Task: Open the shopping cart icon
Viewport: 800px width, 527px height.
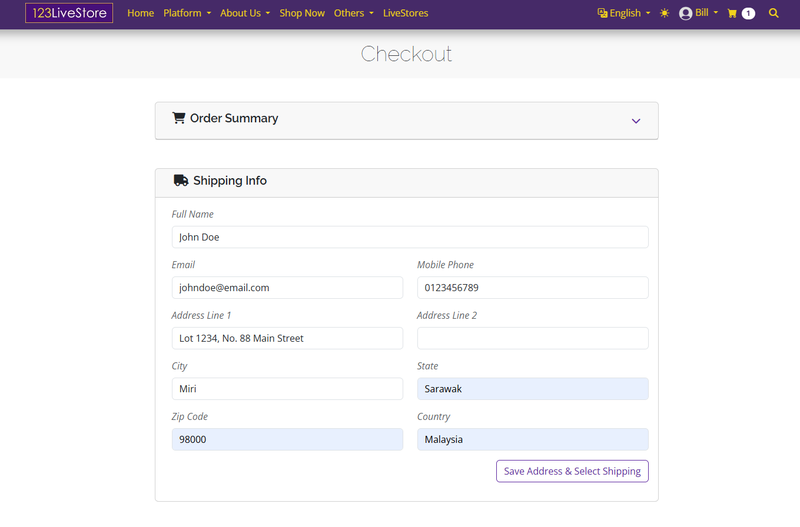Action: [x=732, y=14]
